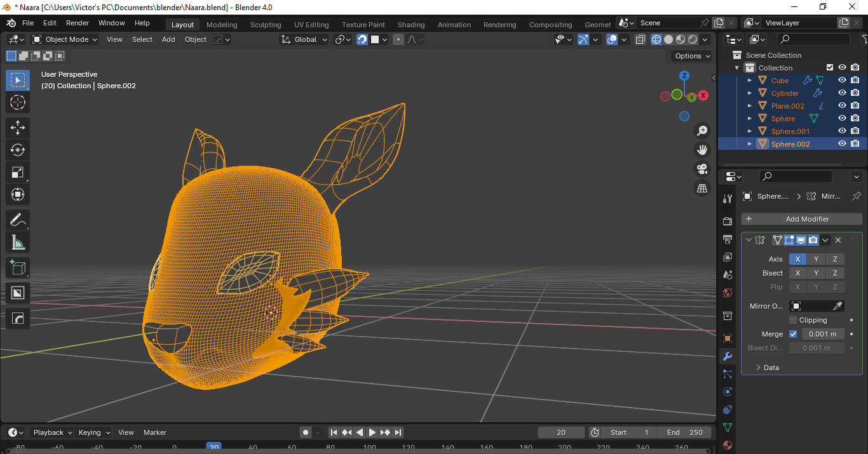
Task: Click the Select Box tool icon
Action: [18, 80]
